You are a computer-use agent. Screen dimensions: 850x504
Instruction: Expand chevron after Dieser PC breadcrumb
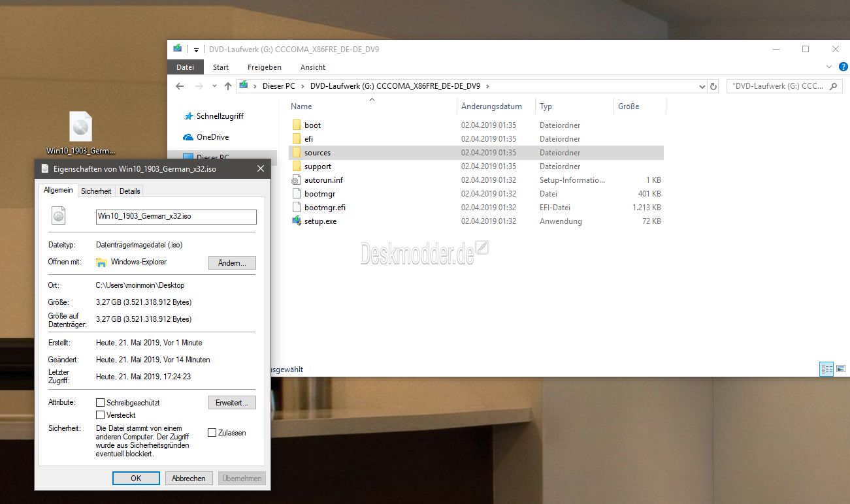click(302, 86)
